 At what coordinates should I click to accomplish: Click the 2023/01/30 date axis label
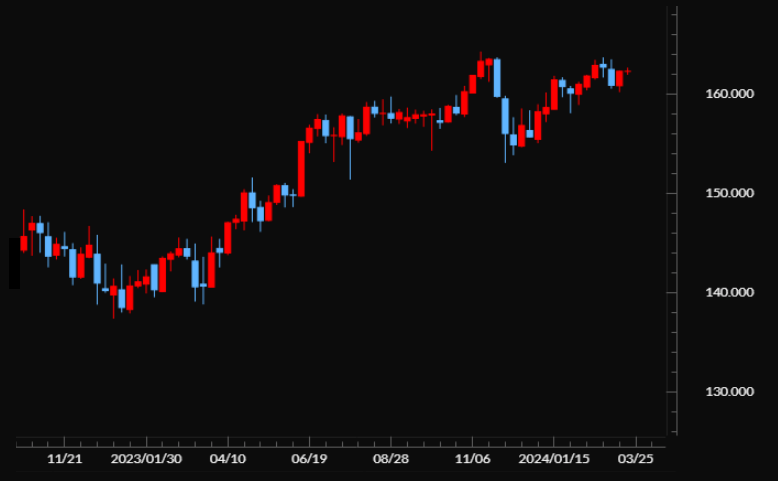coord(146,459)
